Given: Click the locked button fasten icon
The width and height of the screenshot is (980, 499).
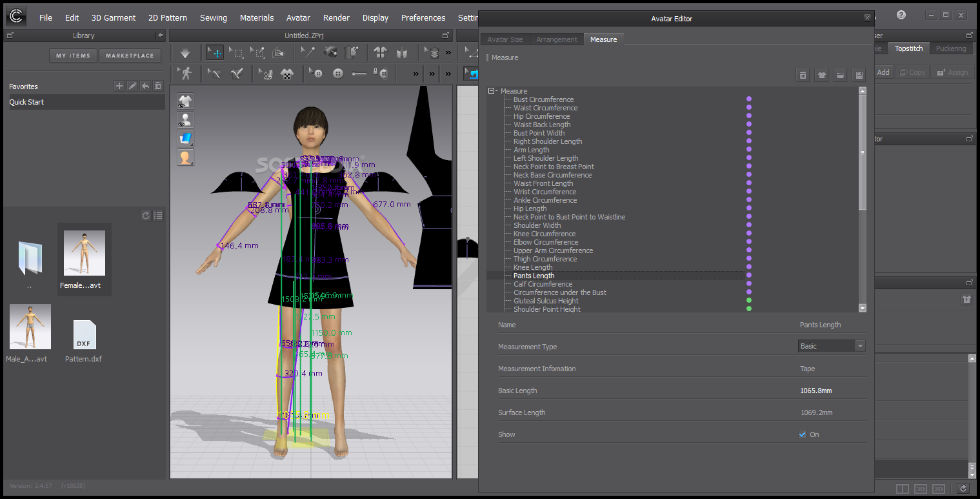Looking at the screenshot, I should 381,74.
